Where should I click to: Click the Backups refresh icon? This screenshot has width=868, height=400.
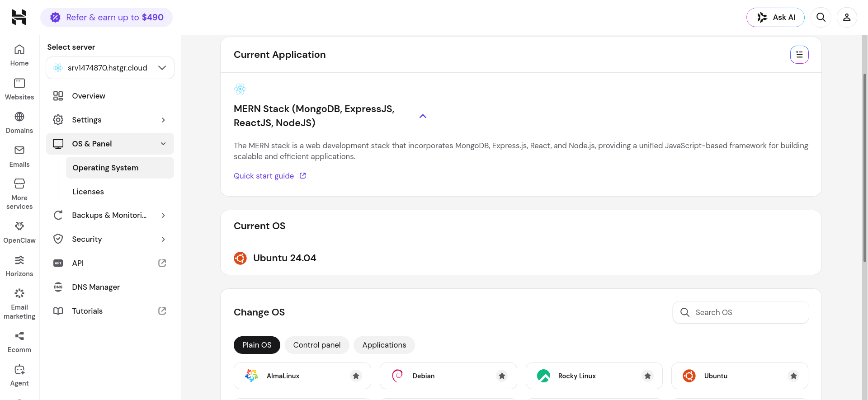coord(58,215)
